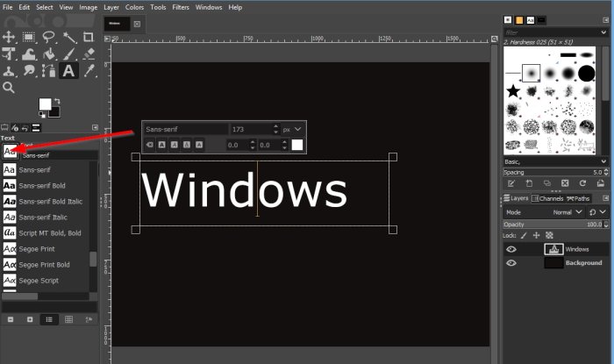This screenshot has width=614, height=364.
Task: Open brush as image
Action: pyautogui.click(x=601, y=183)
